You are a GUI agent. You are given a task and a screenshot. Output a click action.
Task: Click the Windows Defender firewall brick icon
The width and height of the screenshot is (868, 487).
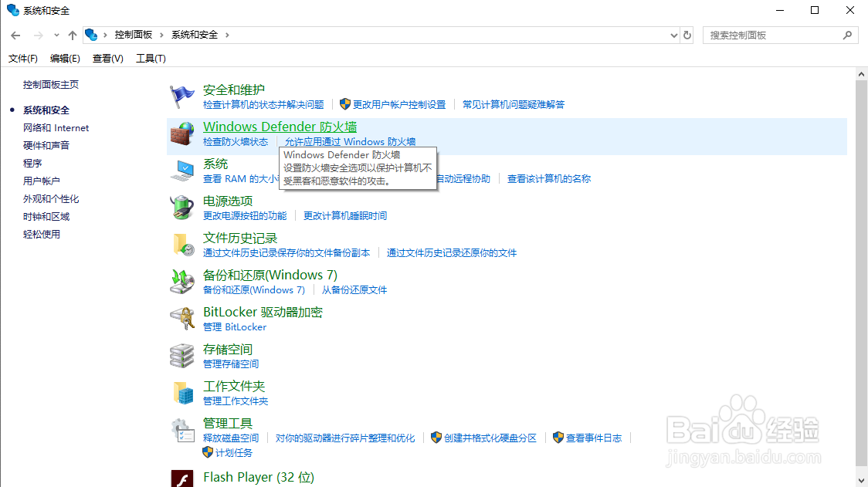click(x=181, y=134)
